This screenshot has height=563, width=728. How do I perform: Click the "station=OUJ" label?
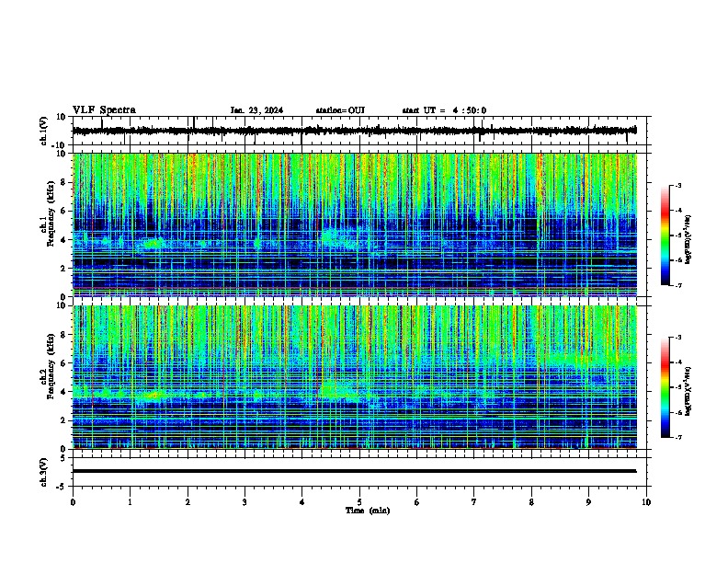(x=340, y=110)
